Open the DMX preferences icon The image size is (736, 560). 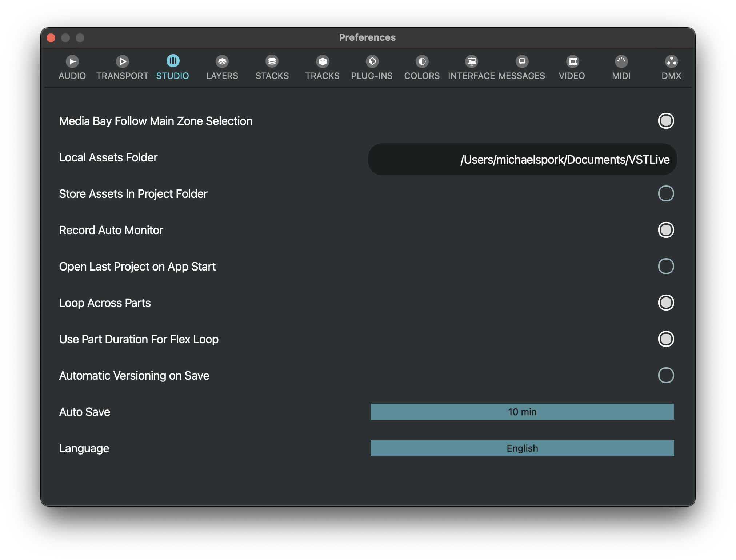tap(671, 61)
